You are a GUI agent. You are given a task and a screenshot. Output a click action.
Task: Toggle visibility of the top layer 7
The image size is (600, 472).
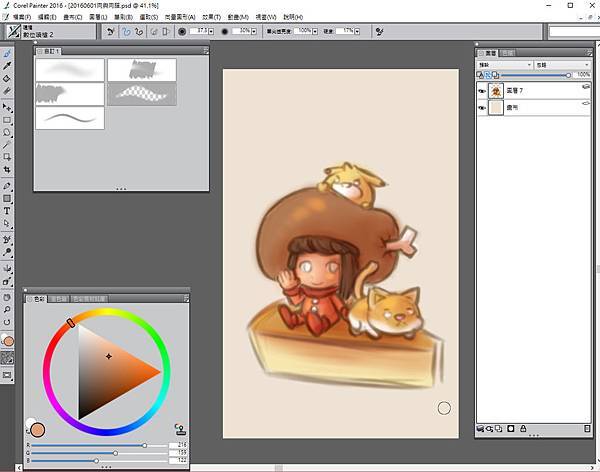coord(482,91)
